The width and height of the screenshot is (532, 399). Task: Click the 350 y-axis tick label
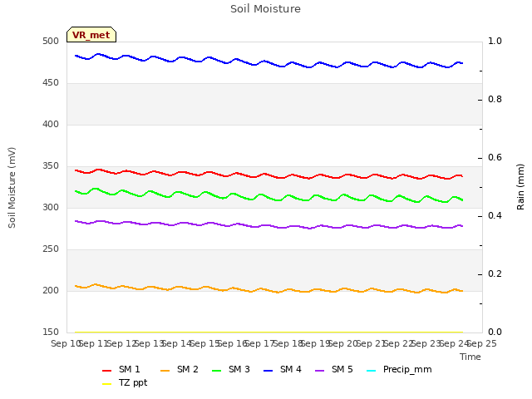pyautogui.click(x=51, y=166)
